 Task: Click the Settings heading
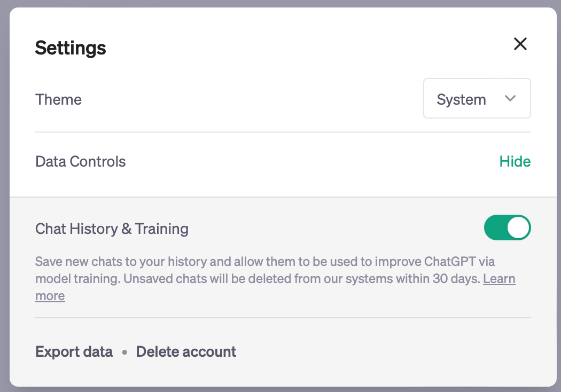point(71,48)
